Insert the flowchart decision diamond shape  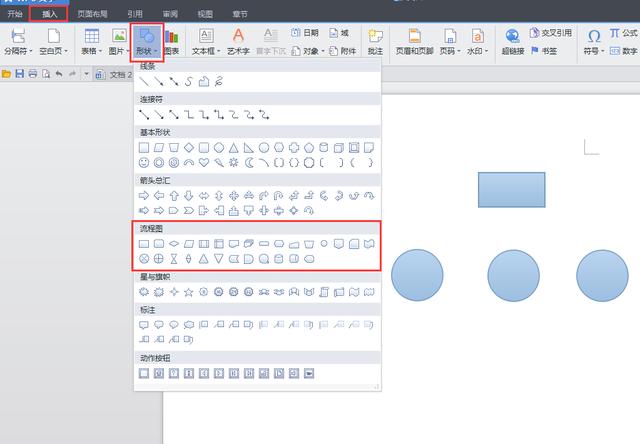[174, 244]
